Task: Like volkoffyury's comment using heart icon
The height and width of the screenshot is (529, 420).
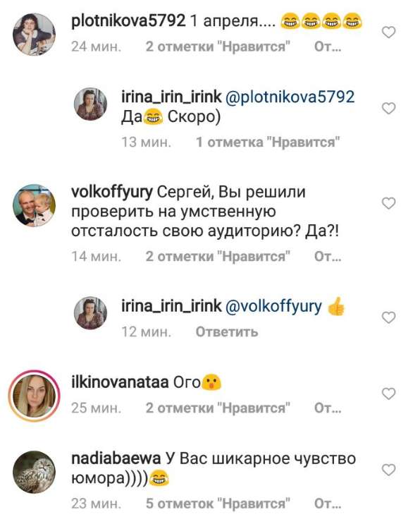Action: click(389, 203)
